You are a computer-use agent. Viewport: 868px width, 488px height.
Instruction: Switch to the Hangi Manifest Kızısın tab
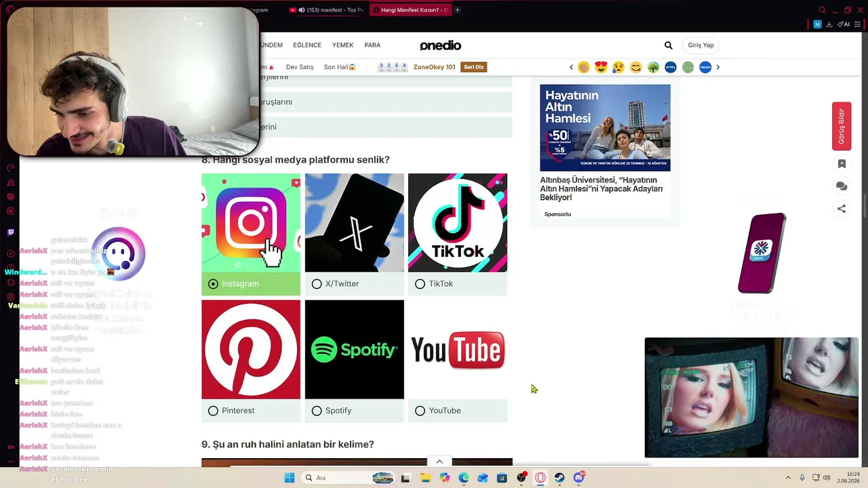[x=411, y=10]
